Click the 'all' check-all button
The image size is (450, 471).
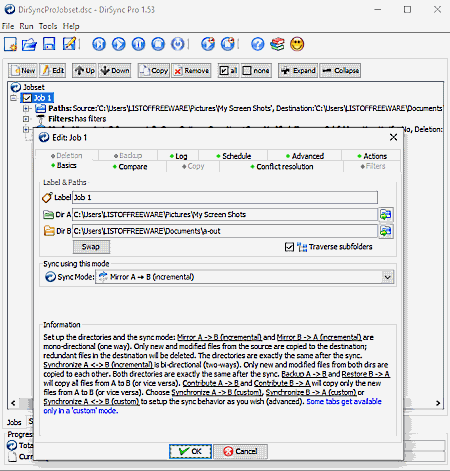click(x=228, y=71)
